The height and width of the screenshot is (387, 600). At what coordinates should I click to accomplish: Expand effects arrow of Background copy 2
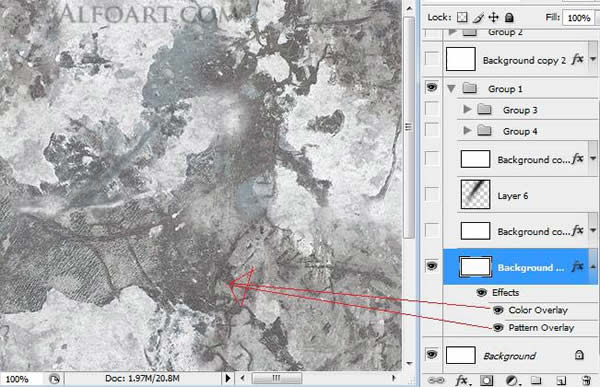(x=593, y=59)
